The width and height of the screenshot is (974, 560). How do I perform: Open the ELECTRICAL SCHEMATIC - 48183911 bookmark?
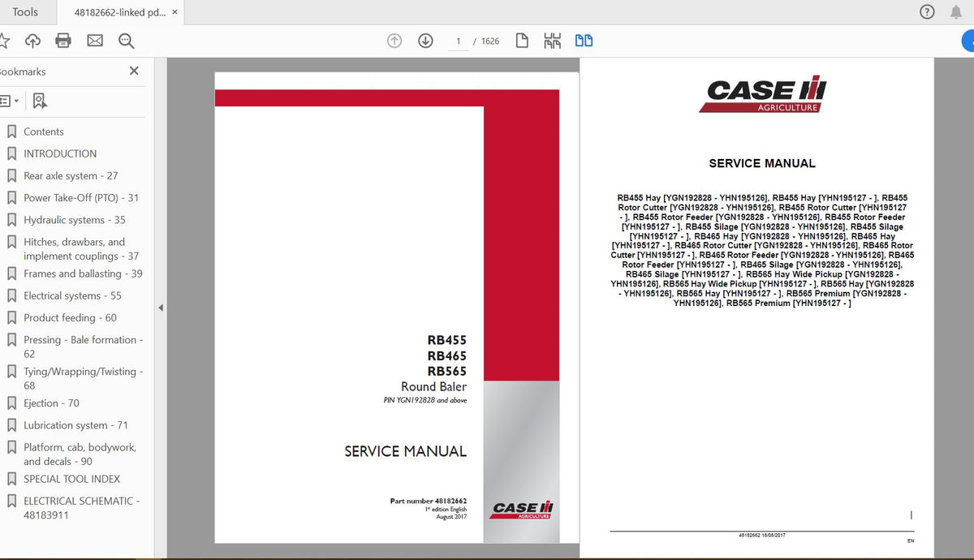(81, 507)
